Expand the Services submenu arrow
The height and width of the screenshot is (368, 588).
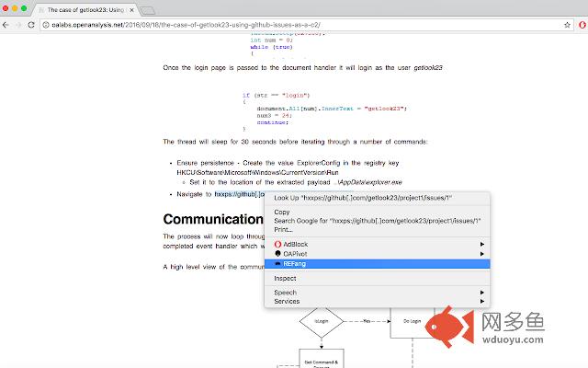[481, 301]
